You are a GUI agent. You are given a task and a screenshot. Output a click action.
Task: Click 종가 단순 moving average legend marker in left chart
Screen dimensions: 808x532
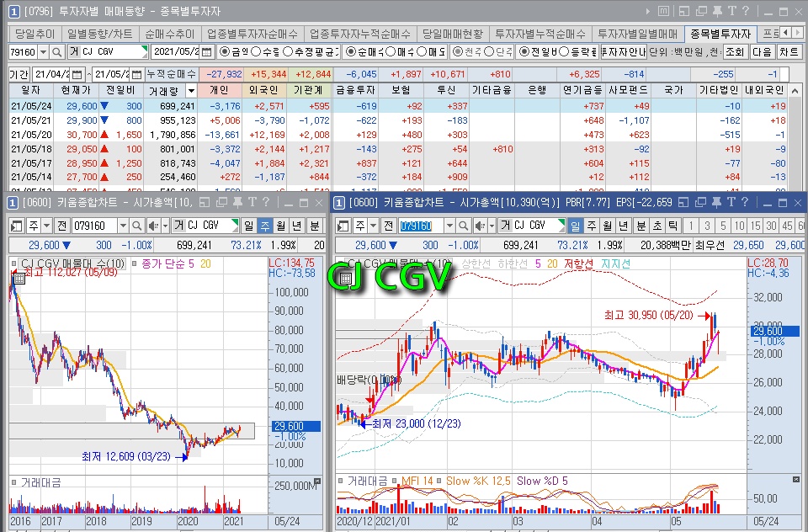click(x=135, y=263)
